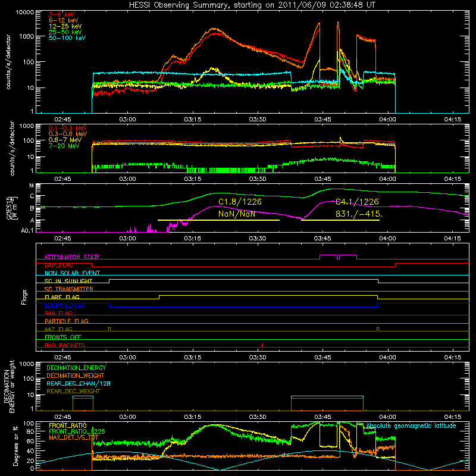Click the SC_TRANSMITTER flag label

click(68, 289)
